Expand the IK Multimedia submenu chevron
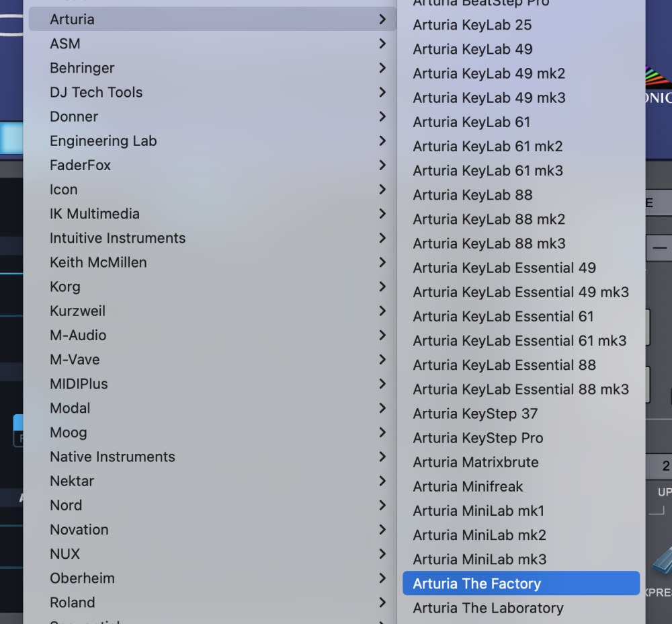The image size is (672, 624). click(382, 214)
